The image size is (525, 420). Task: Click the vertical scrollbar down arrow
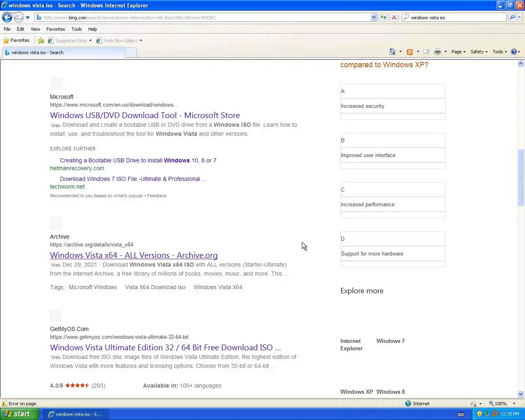point(521,394)
